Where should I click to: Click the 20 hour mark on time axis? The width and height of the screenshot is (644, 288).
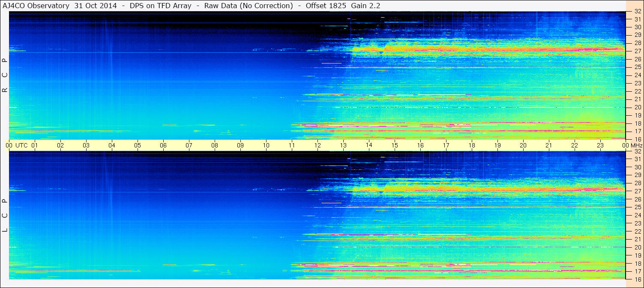[x=523, y=146]
